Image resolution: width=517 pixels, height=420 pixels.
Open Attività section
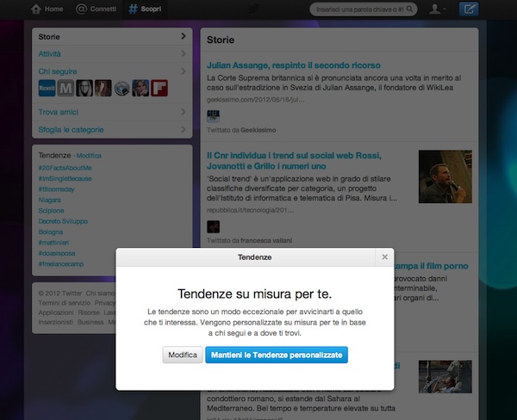click(x=49, y=53)
